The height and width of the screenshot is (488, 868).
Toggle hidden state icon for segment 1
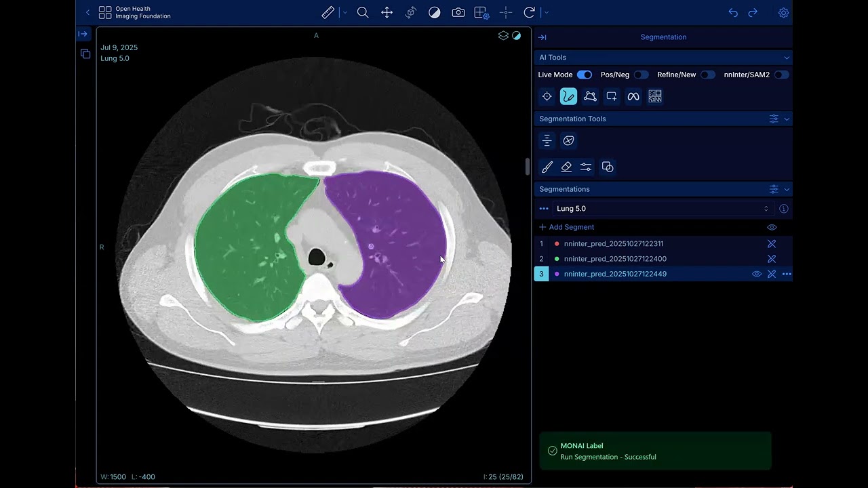(772, 243)
